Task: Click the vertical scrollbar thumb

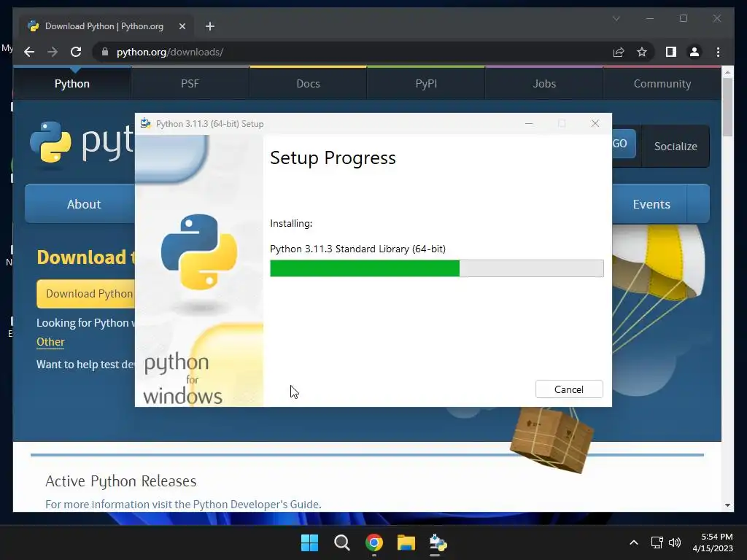Action: coord(727,107)
